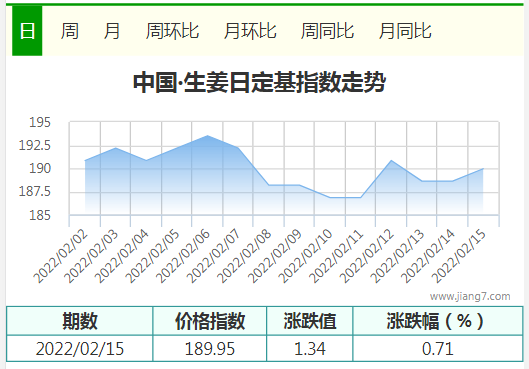Open the 周同比 tab
Viewport: 529px width, 369px height.
327,31
